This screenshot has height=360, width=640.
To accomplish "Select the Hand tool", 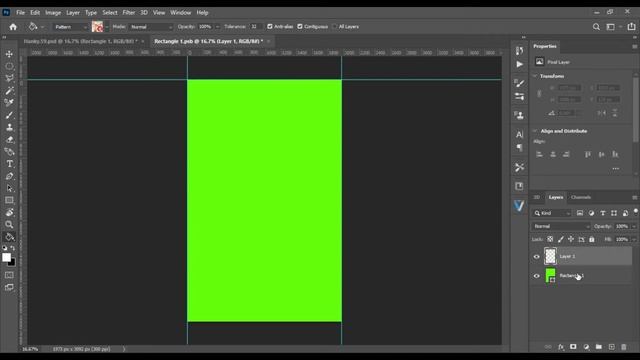I will (x=9, y=213).
